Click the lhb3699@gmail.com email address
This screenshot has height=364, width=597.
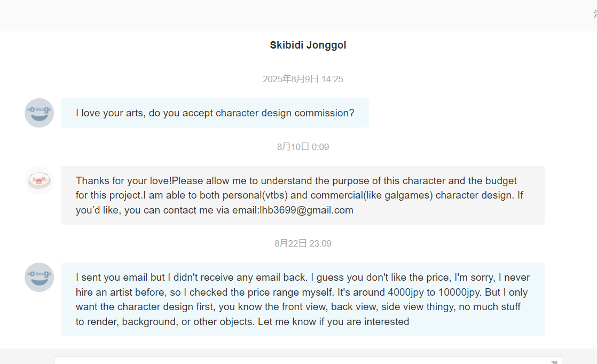(x=307, y=210)
